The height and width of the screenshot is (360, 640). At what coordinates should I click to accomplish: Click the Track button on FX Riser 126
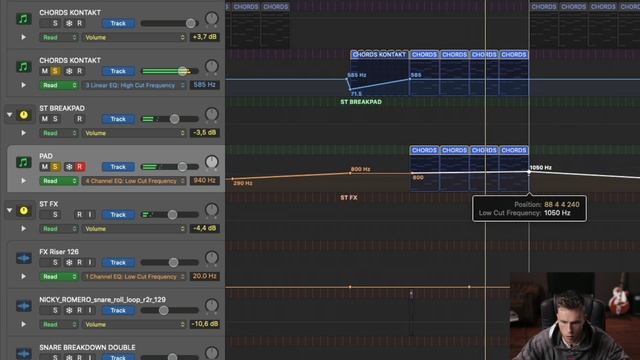(118, 262)
